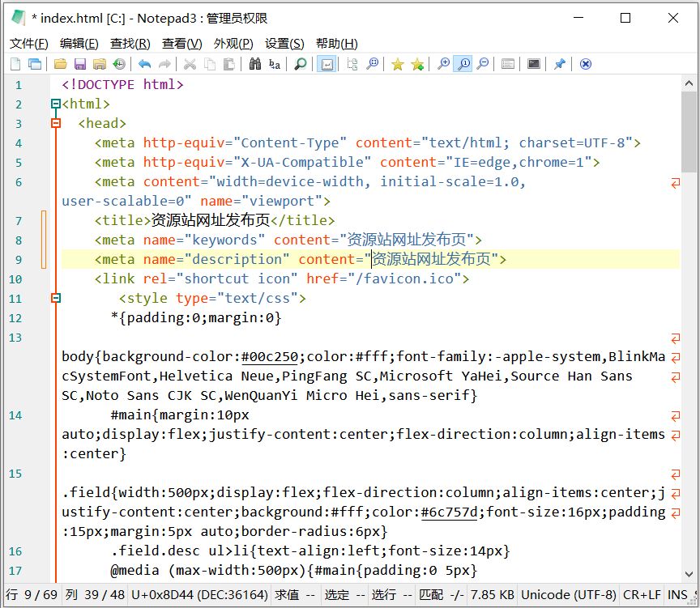Change line endings via CR+LF status
This screenshot has height=608, width=700.
point(642,595)
